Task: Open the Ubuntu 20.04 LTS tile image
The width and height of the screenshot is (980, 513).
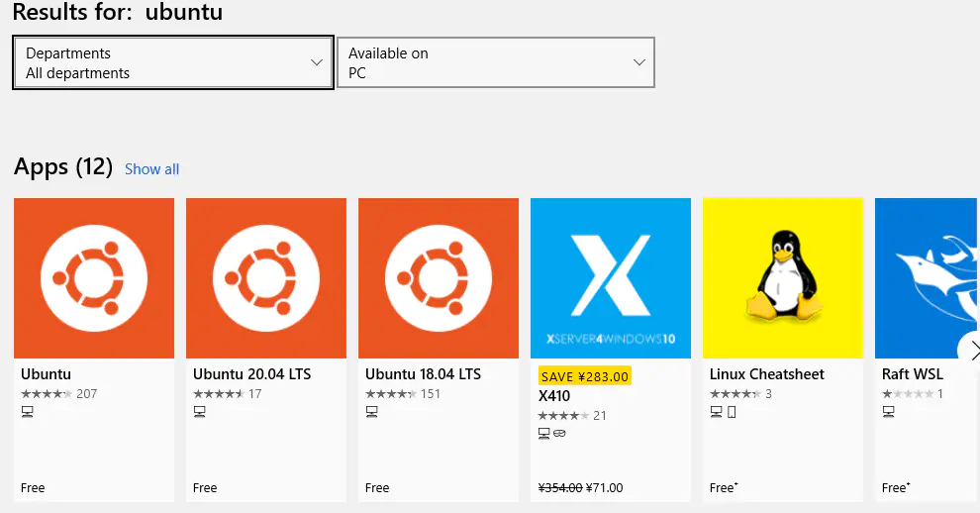Action: pos(266,278)
